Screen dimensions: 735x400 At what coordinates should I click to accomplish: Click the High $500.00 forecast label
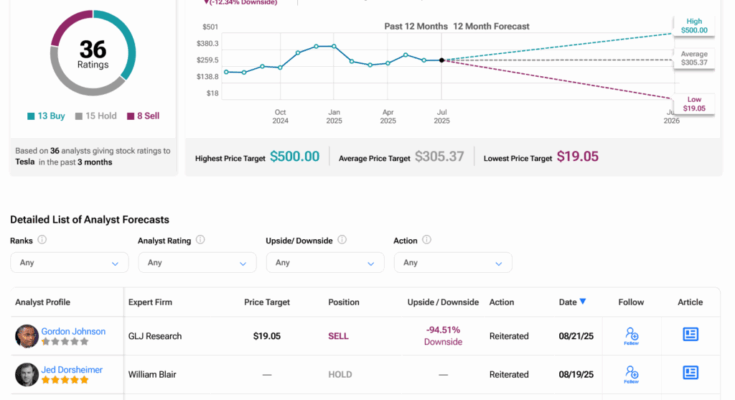(x=694, y=26)
